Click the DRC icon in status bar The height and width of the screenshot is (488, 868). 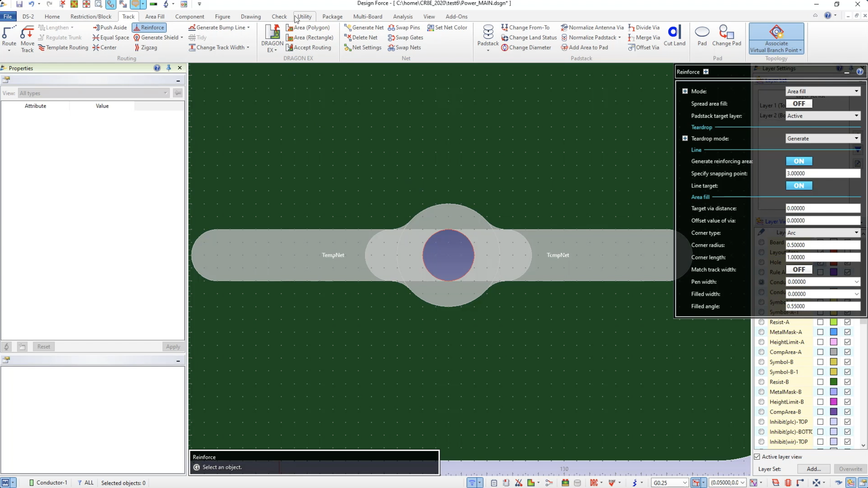(x=594, y=483)
